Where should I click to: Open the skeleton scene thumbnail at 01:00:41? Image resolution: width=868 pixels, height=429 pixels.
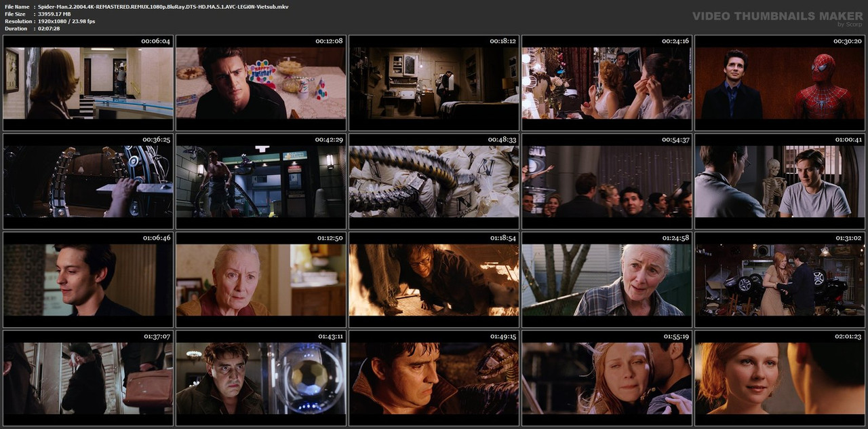tap(780, 181)
